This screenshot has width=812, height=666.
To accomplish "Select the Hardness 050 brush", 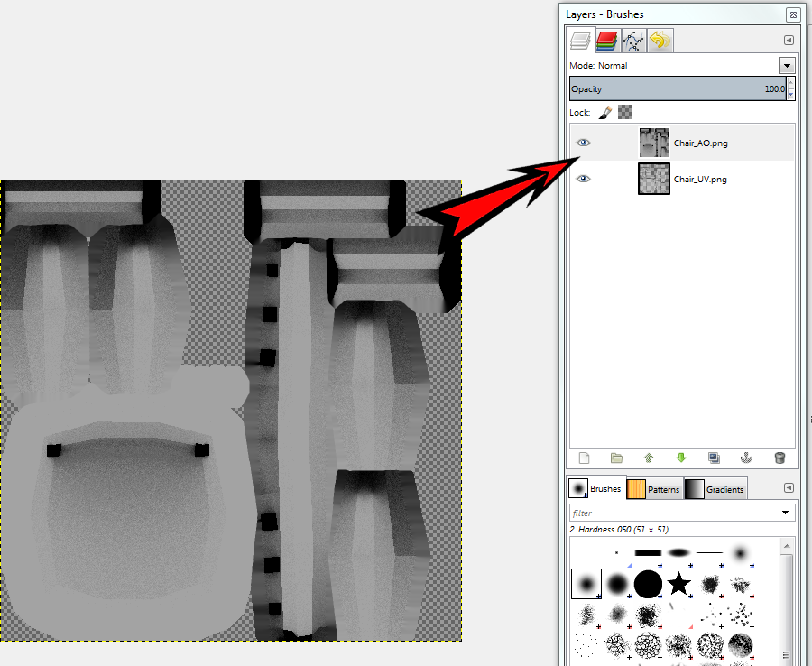I will click(x=586, y=584).
